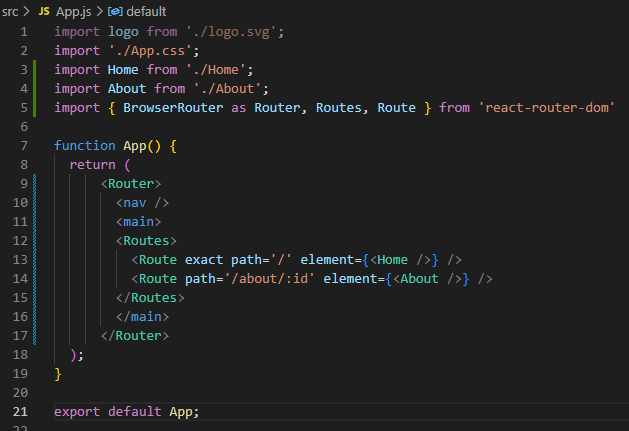The width and height of the screenshot is (629, 431).
Task: Click the opening Routes tag
Action: click(146, 241)
